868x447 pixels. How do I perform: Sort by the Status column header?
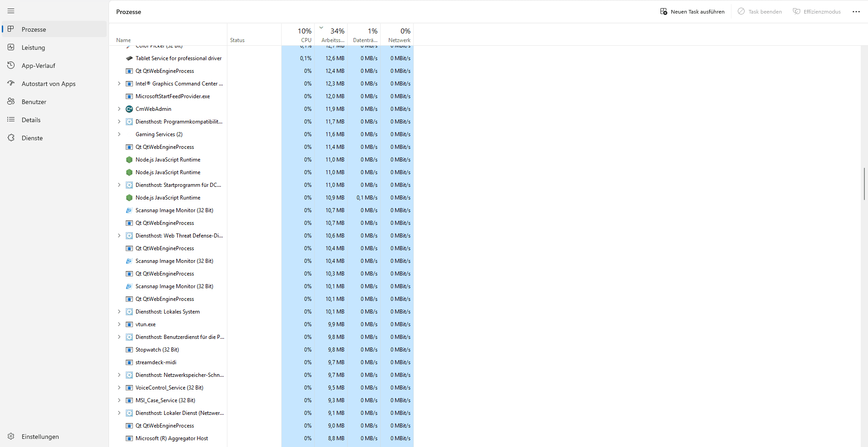(254, 34)
